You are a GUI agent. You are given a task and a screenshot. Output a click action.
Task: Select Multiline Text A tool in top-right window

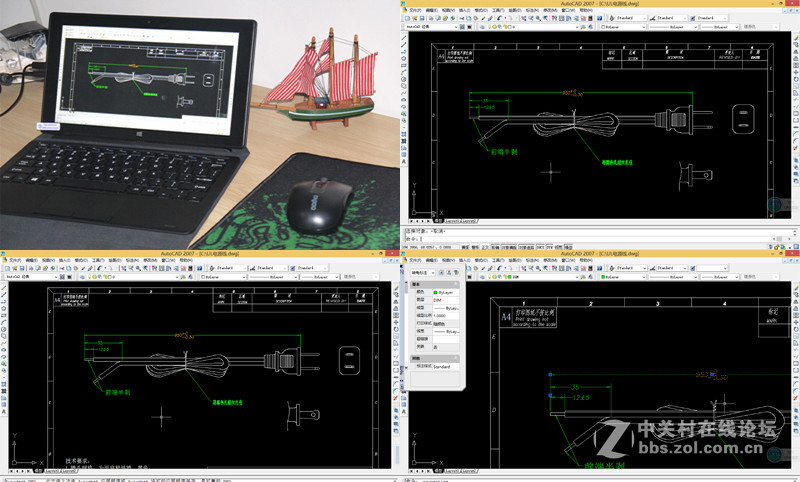point(404,162)
